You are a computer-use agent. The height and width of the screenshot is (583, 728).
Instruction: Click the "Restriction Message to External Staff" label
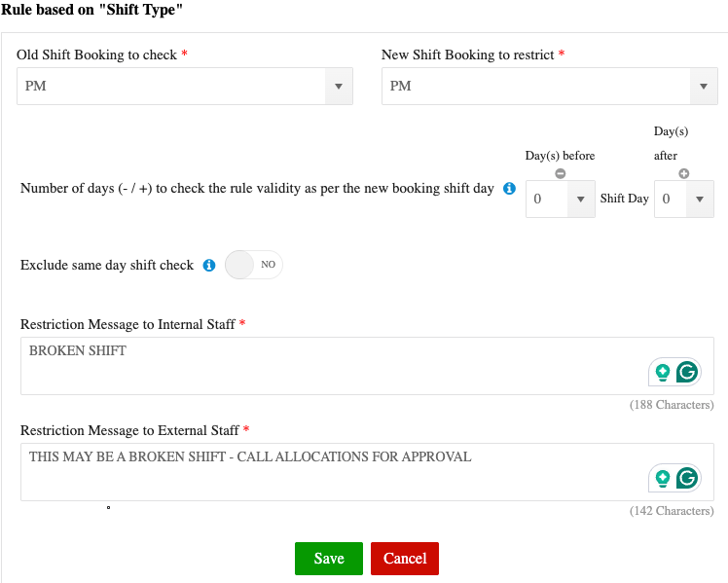[128, 429]
